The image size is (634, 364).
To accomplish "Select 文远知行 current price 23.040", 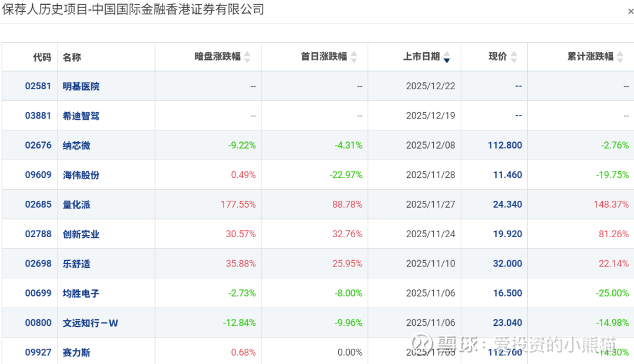I will (507, 322).
